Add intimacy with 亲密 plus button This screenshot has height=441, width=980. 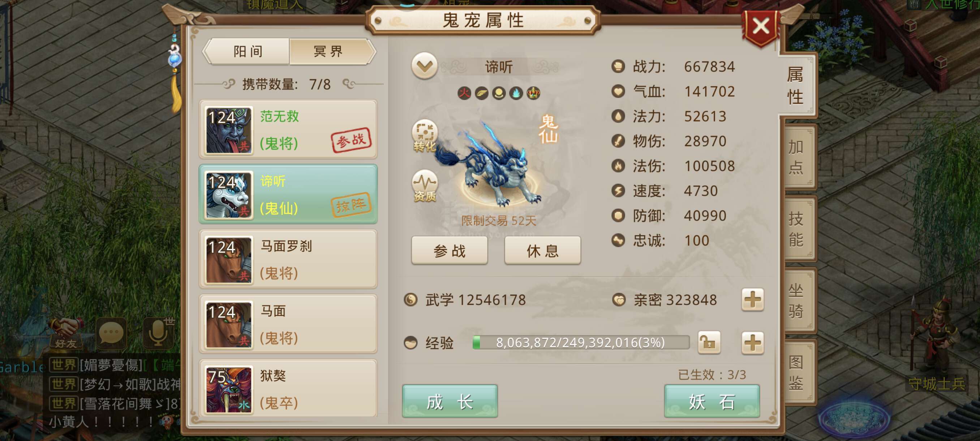pos(752,299)
